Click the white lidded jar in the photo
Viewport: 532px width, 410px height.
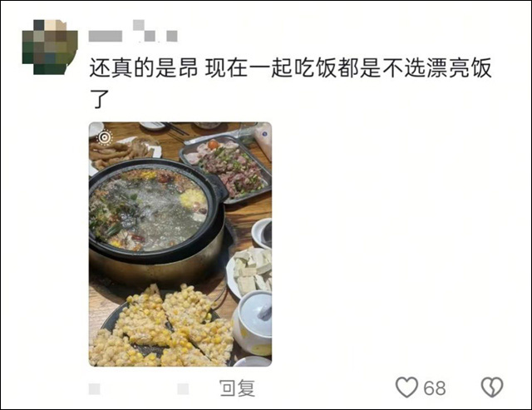254,323
